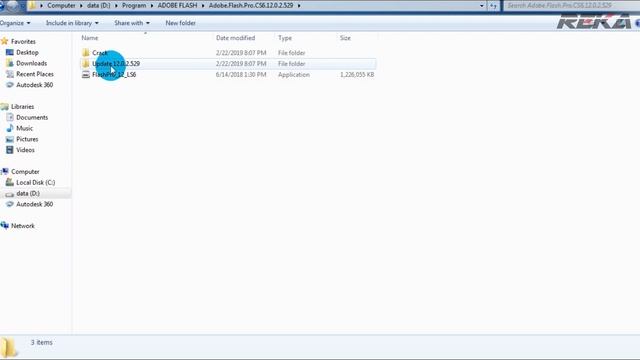Screen dimensions: 640x360
Task: Click the search Adobe.Flash.Pro.CS6 field
Action: [x=571, y=6]
